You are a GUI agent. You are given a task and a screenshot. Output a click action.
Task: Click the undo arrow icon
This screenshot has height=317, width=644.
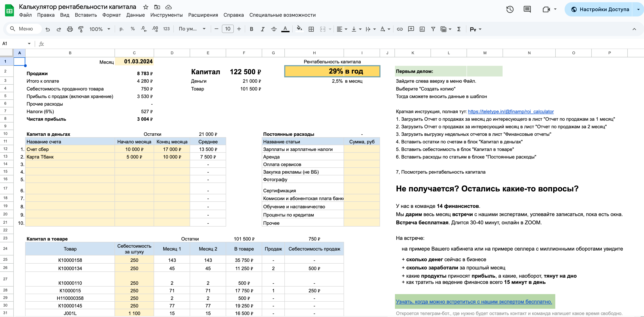pos(48,29)
